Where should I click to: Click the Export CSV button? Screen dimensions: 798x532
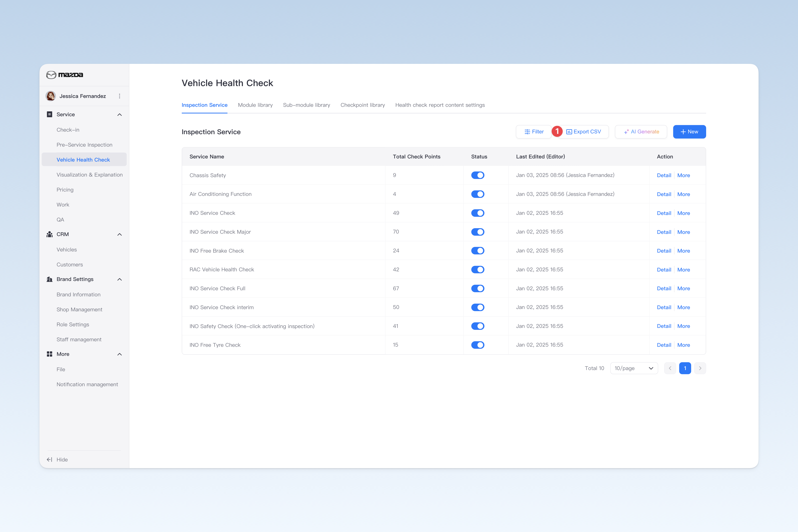584,132
